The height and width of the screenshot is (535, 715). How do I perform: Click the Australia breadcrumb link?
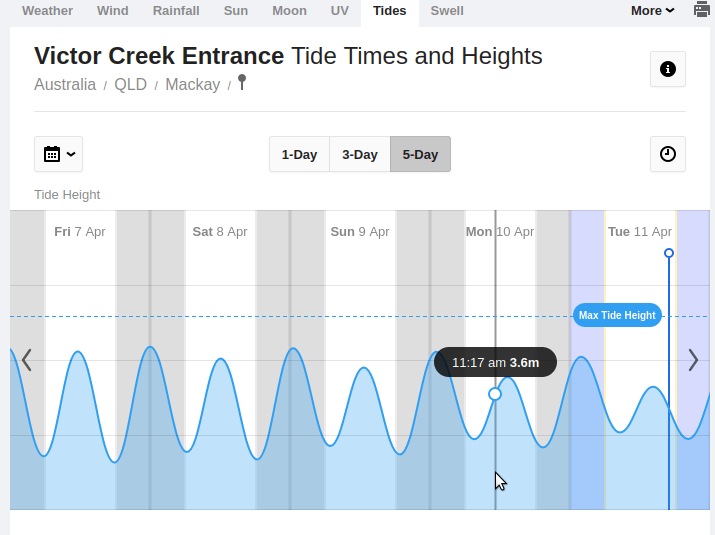(x=65, y=85)
